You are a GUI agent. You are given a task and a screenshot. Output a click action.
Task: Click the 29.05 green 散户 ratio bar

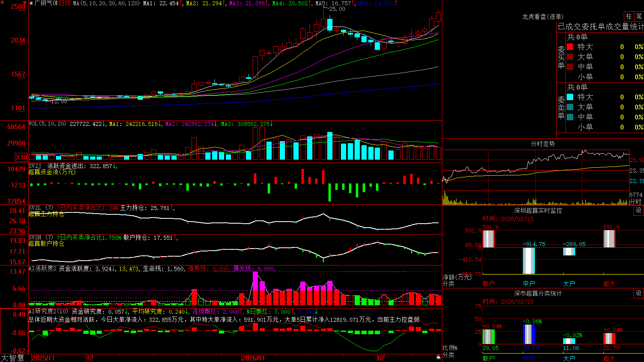click(489, 337)
